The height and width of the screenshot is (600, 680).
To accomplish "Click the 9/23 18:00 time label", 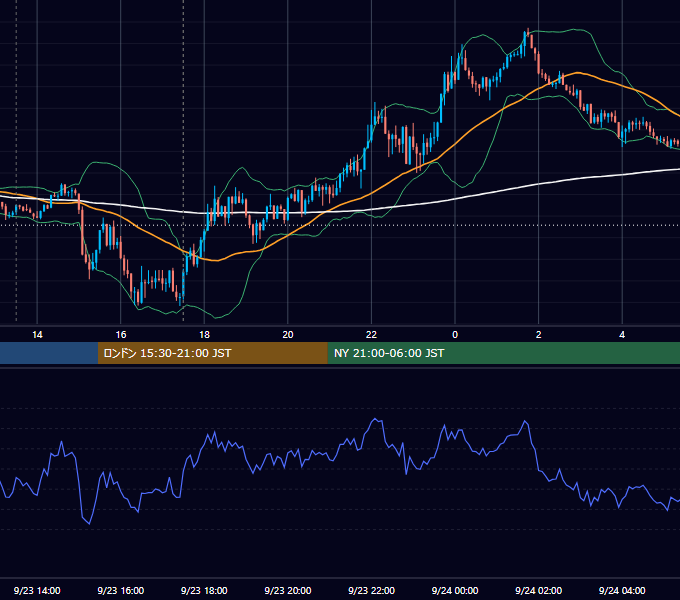I will tap(204, 590).
